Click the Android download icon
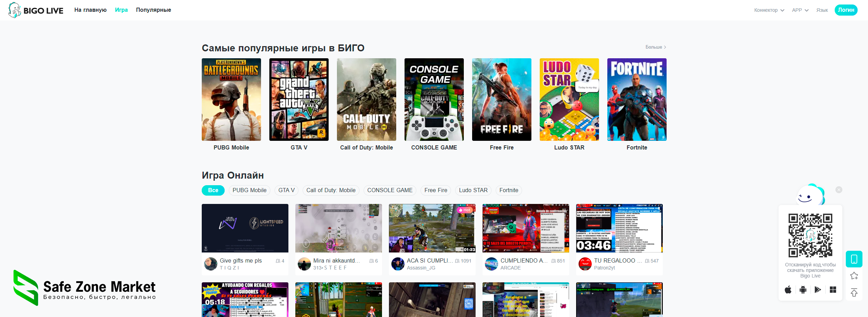The height and width of the screenshot is (317, 868). [803, 290]
